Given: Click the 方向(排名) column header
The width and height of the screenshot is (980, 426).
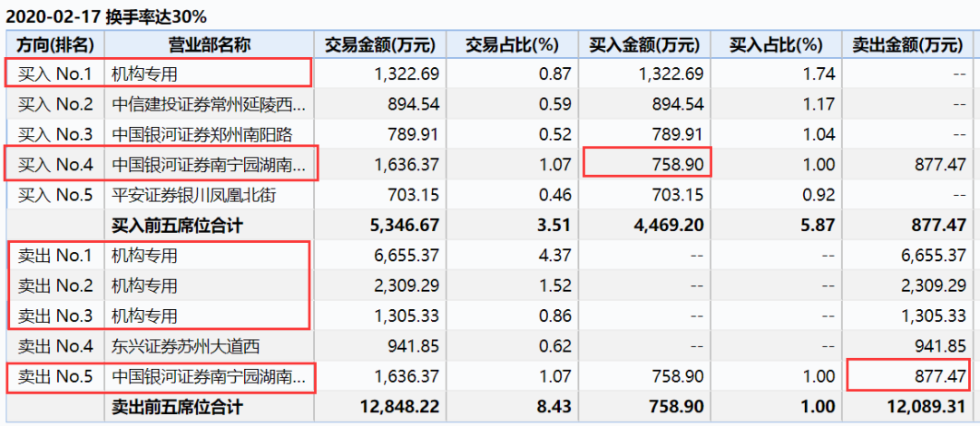Looking at the screenshot, I should click(x=55, y=45).
